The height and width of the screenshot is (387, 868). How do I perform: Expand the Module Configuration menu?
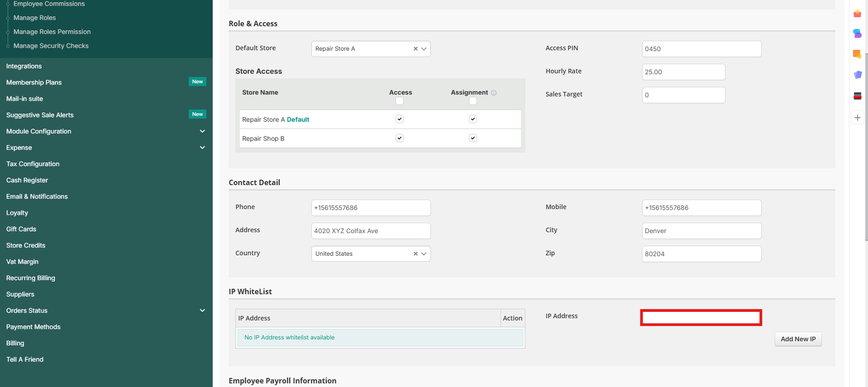pos(202,131)
